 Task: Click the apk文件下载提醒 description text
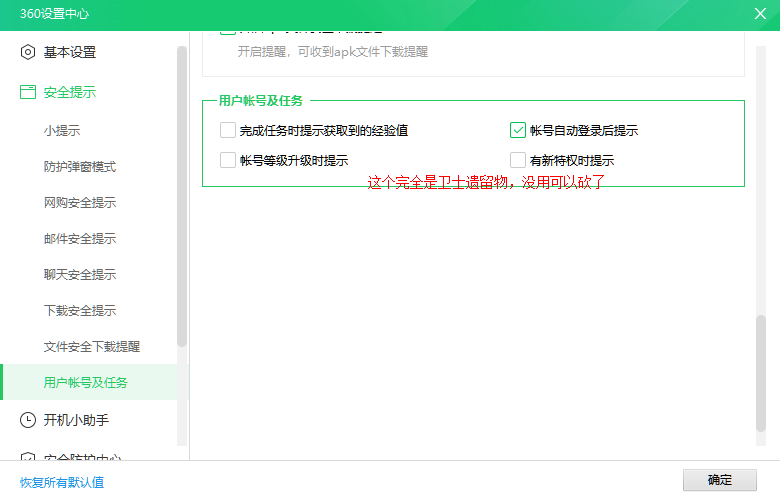pyautogui.click(x=332, y=52)
